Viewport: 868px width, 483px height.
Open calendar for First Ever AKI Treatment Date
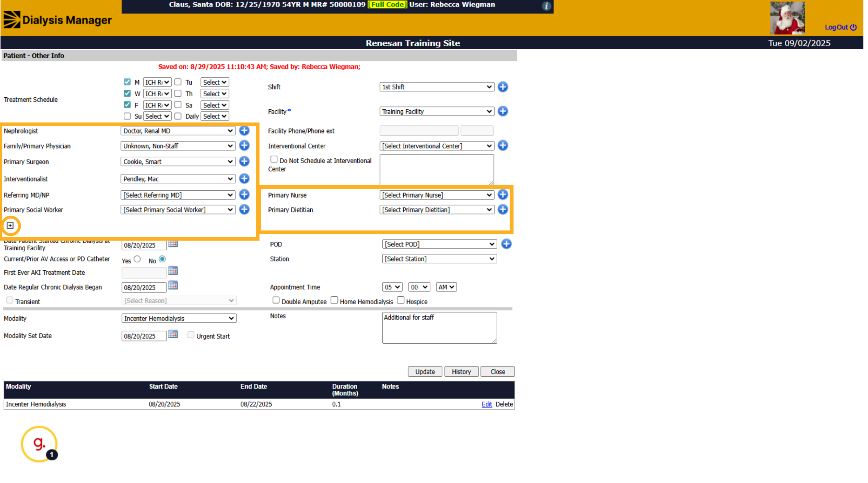[173, 271]
